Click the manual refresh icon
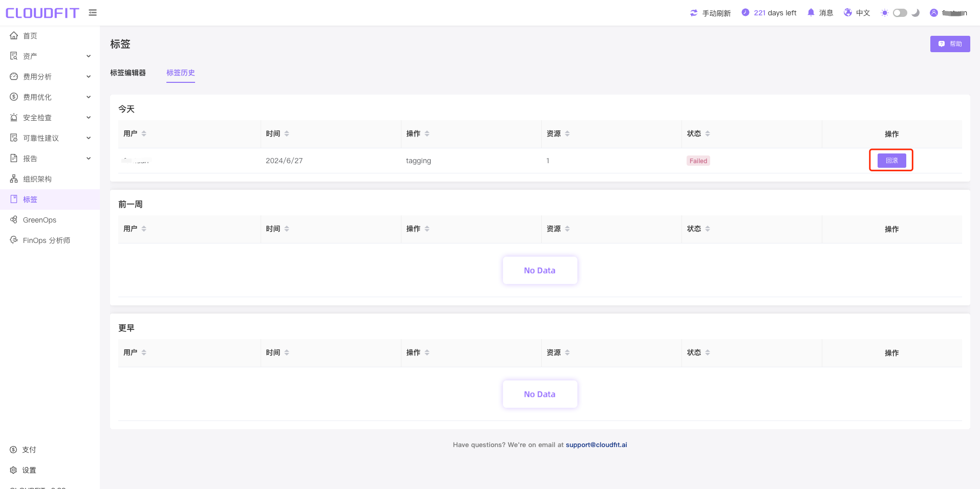Image resolution: width=980 pixels, height=489 pixels. 694,13
